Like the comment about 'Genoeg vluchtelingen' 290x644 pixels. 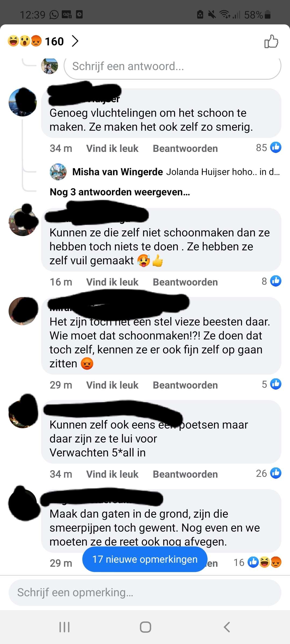point(112,148)
